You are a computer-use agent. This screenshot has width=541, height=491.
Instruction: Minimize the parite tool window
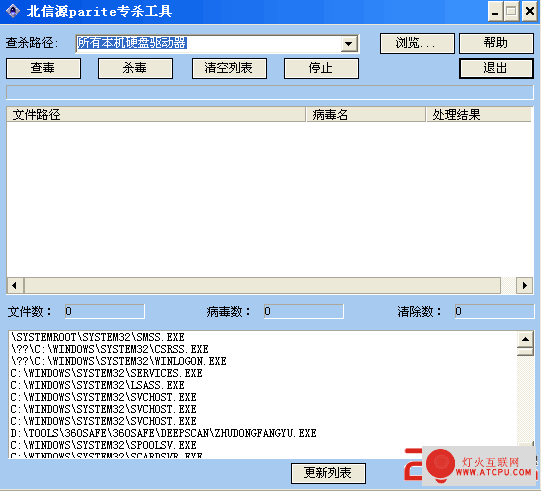click(x=495, y=11)
